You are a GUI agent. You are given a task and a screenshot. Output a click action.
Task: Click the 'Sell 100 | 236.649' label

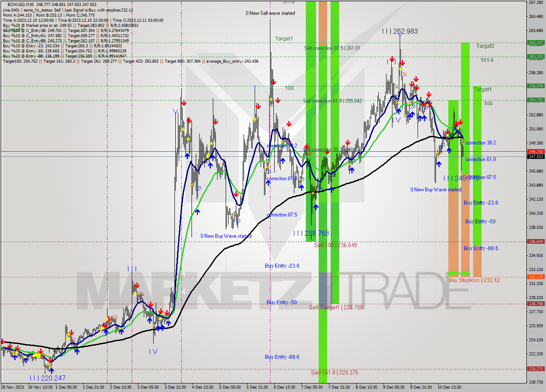point(335,245)
